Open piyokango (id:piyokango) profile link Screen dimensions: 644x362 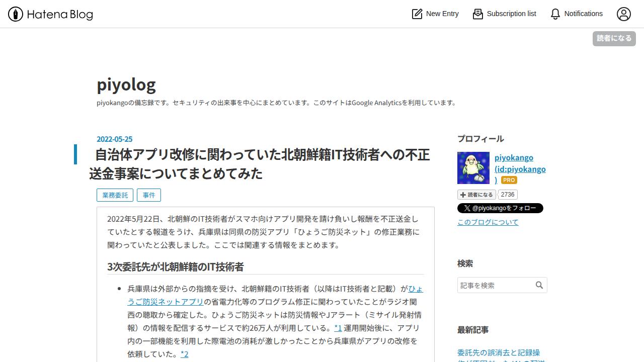520,168
